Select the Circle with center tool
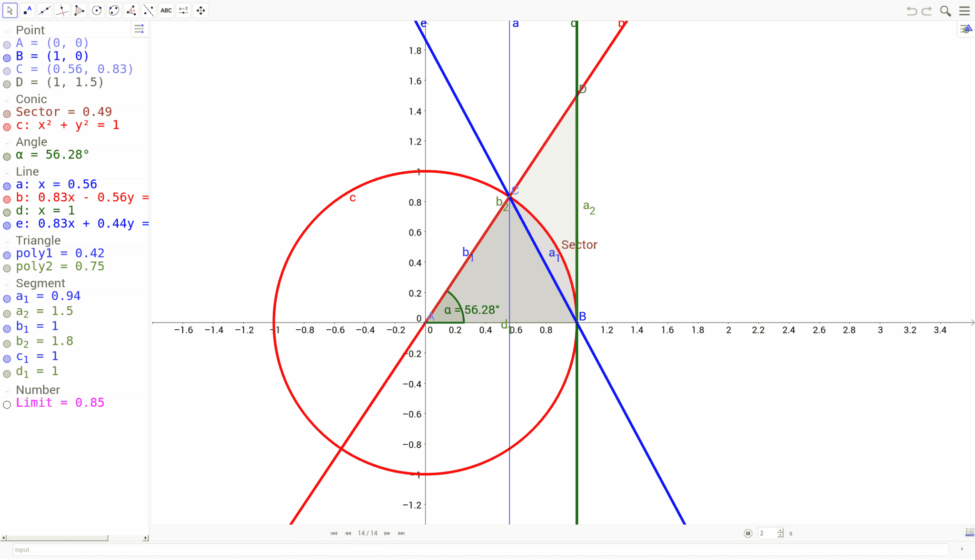Viewport: 975px width, 560px height. [x=97, y=10]
